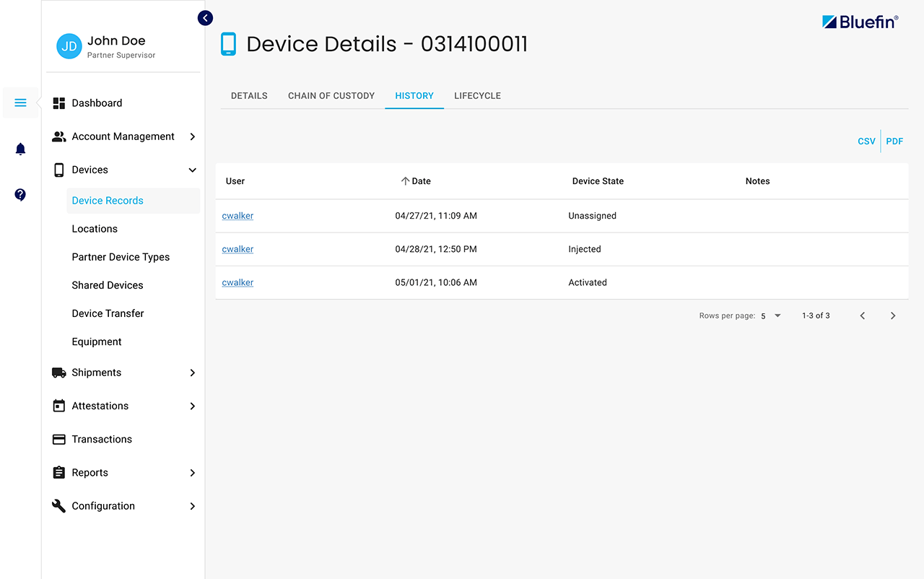The image size is (924, 579).
Task: Click the Notes column header
Action: [757, 181]
